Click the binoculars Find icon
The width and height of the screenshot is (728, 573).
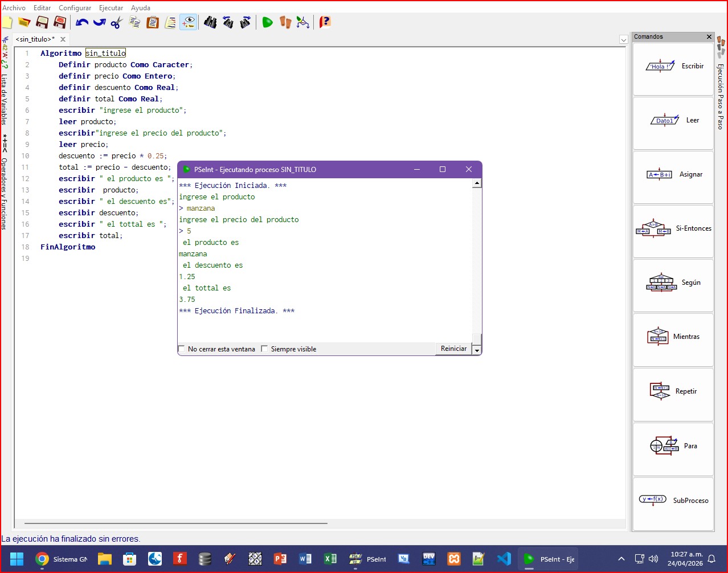[210, 22]
